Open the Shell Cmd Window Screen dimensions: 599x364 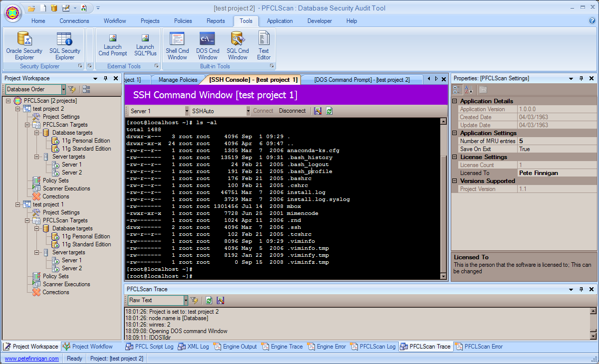[x=177, y=46]
